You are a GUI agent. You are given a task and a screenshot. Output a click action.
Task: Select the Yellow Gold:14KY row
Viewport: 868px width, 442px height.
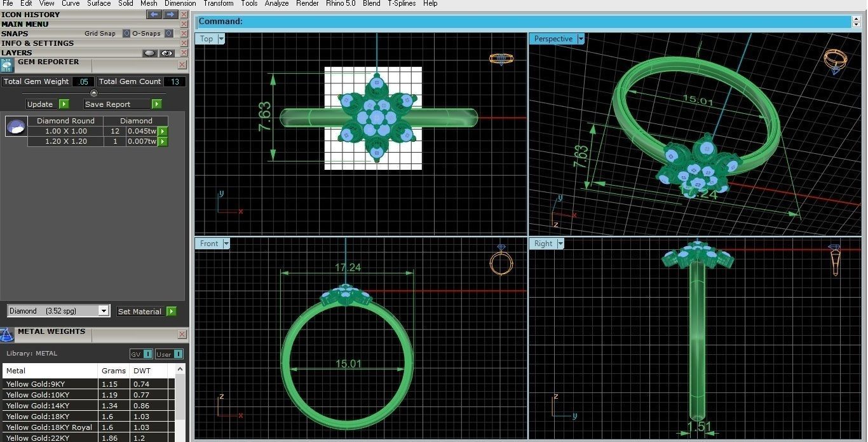click(88, 406)
